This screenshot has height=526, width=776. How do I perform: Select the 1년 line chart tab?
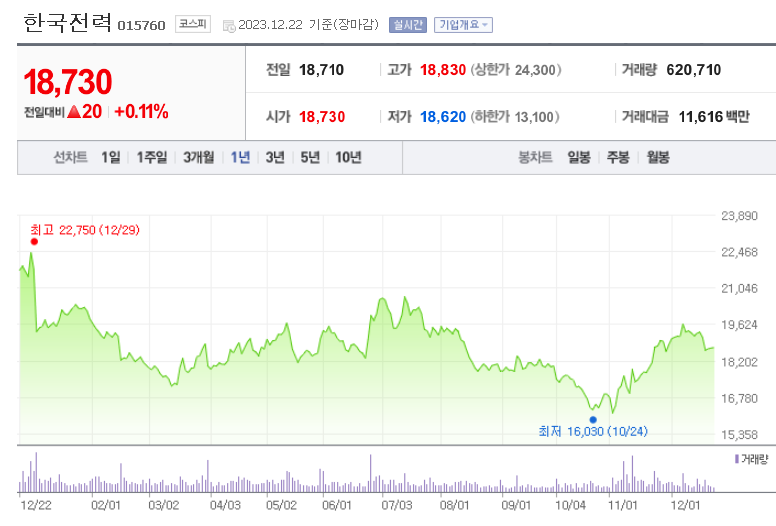coord(240,157)
